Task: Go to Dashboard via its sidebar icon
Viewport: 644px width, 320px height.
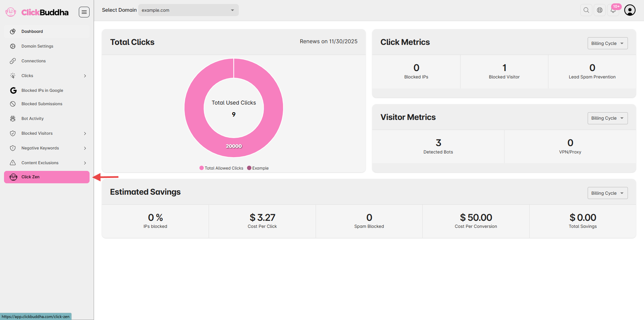Action: pyautogui.click(x=13, y=31)
